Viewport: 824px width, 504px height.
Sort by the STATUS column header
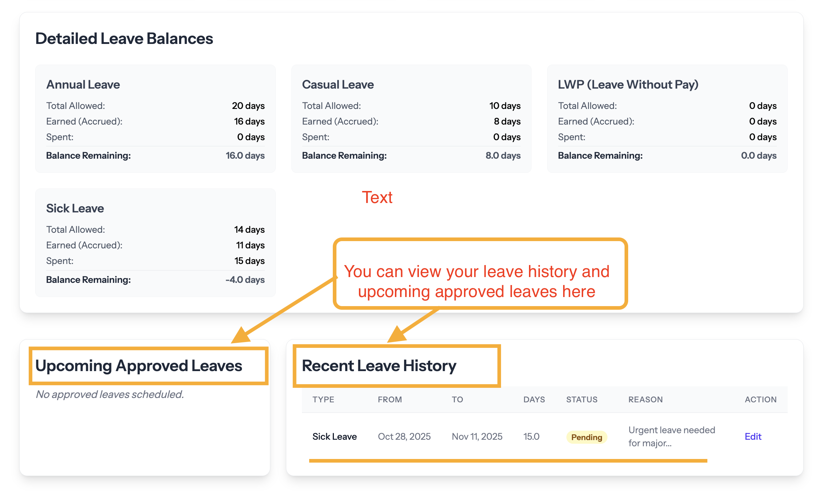point(581,399)
